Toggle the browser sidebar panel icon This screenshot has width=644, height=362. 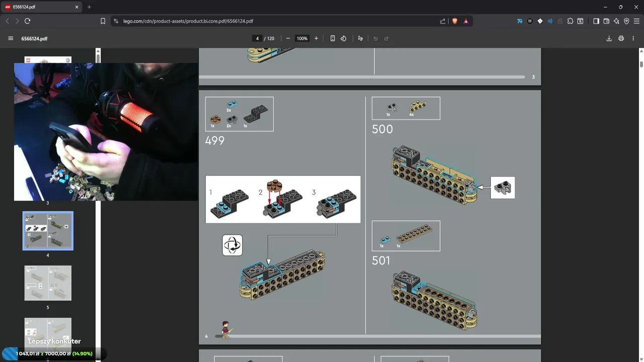(x=596, y=21)
